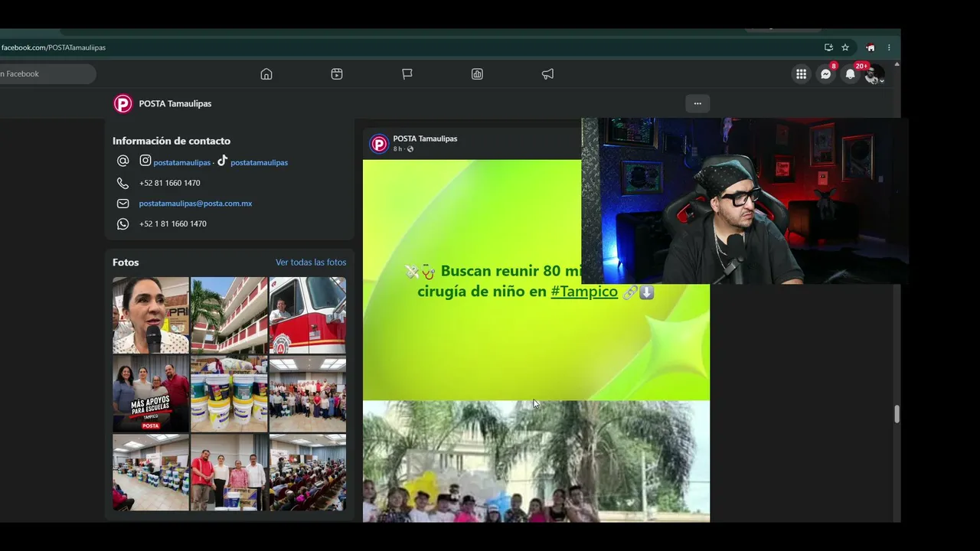Open the Pages flag icon
980x551 pixels.
pyautogui.click(x=407, y=74)
